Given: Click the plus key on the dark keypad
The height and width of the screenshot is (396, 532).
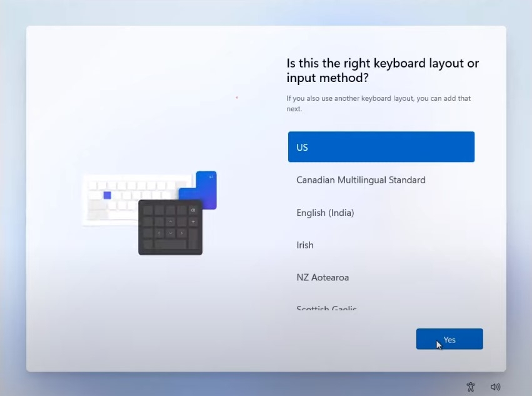Looking at the screenshot, I should tap(193, 221).
